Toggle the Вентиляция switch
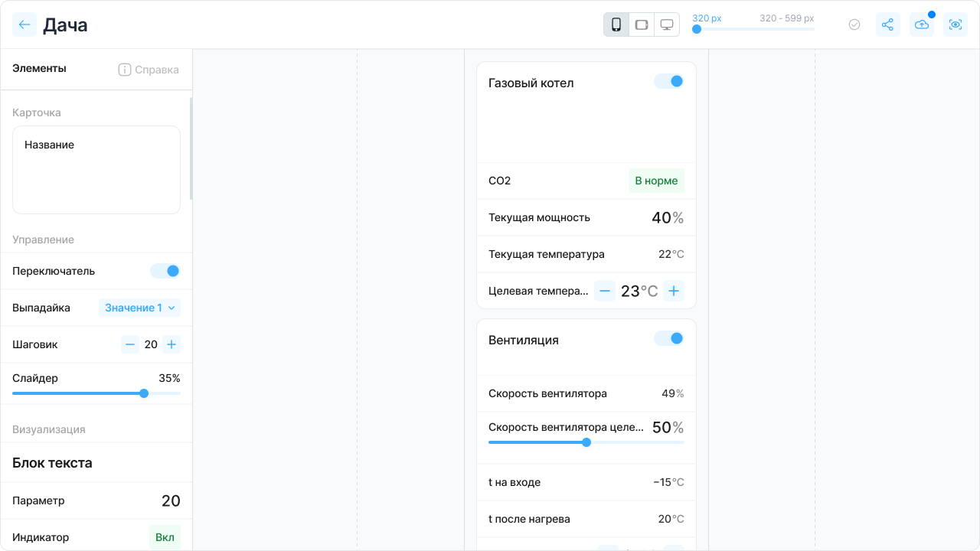The width and height of the screenshot is (980, 551). coord(669,338)
